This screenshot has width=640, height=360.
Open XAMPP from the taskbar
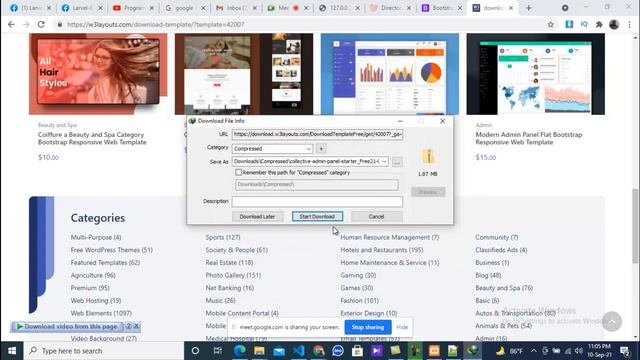point(434,351)
